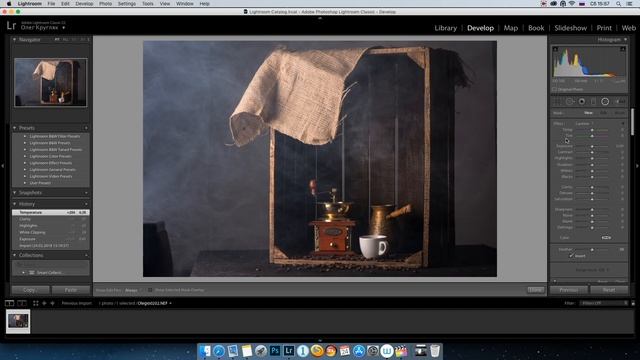This screenshot has width=640, height=360.
Task: Open the Trash in the Dock
Action: (x=435, y=351)
